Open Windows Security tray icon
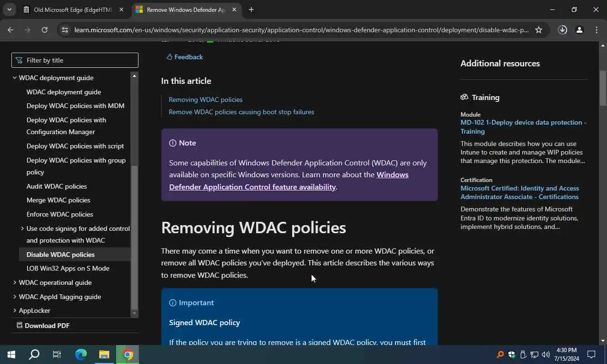This screenshot has width=607, height=364. (512, 355)
